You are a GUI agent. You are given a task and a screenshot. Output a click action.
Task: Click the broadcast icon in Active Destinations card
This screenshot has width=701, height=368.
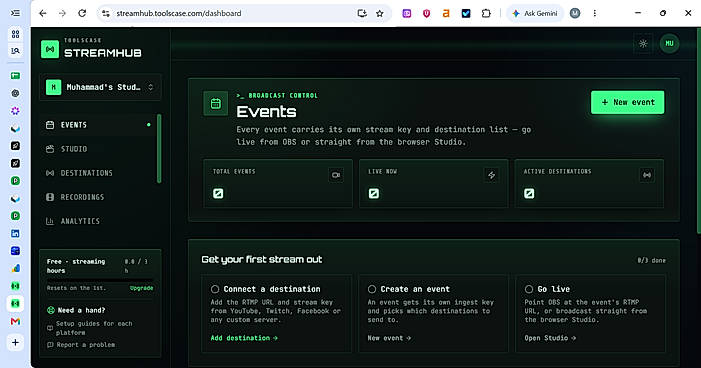(x=647, y=175)
